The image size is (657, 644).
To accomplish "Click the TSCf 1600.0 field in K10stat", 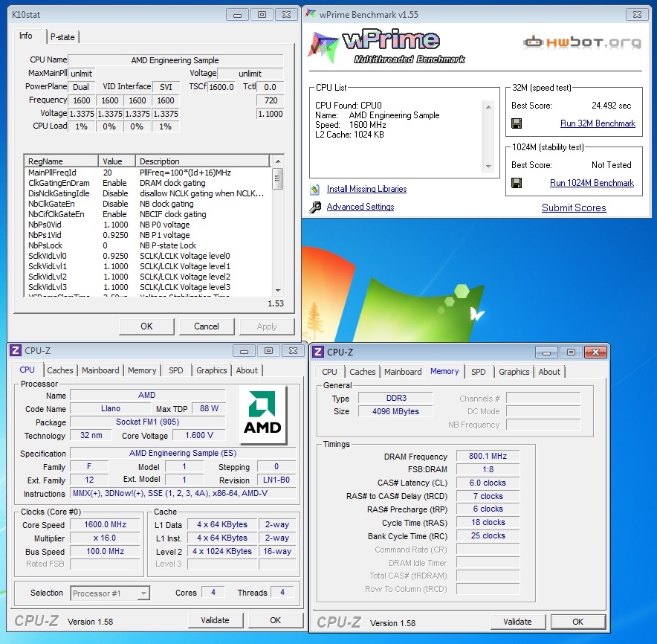I will click(221, 87).
